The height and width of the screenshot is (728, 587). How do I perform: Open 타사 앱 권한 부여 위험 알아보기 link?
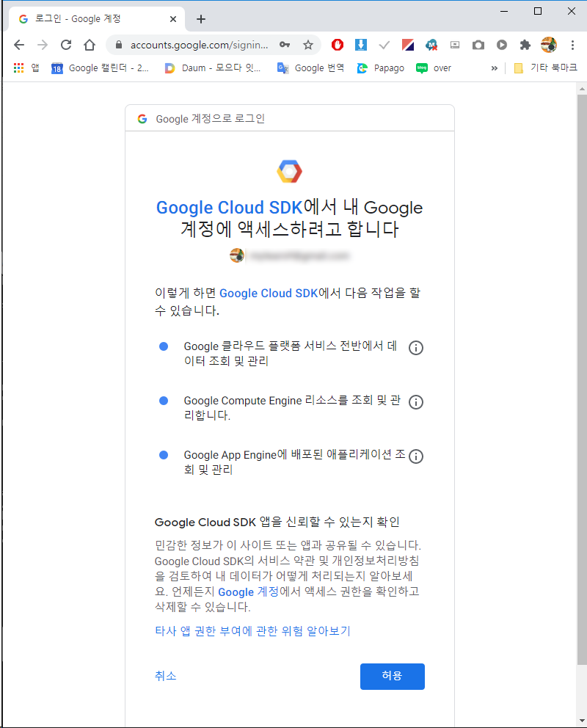tap(252, 631)
